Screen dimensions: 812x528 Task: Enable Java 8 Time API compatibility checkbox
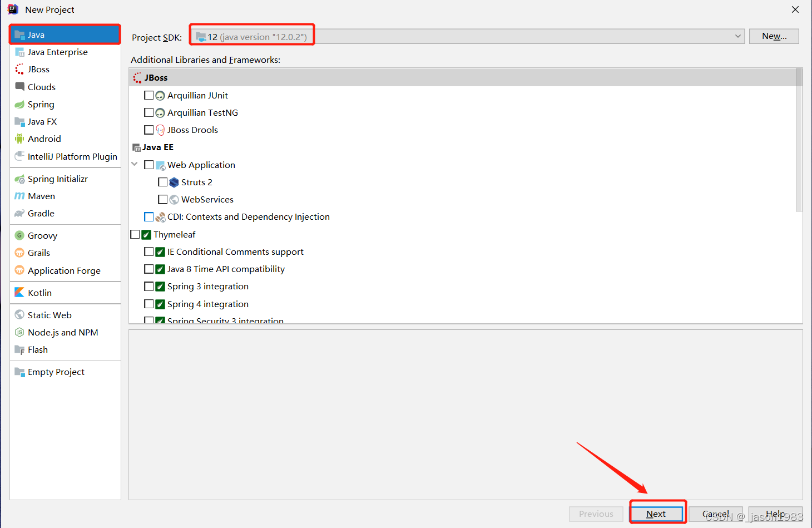pos(148,269)
